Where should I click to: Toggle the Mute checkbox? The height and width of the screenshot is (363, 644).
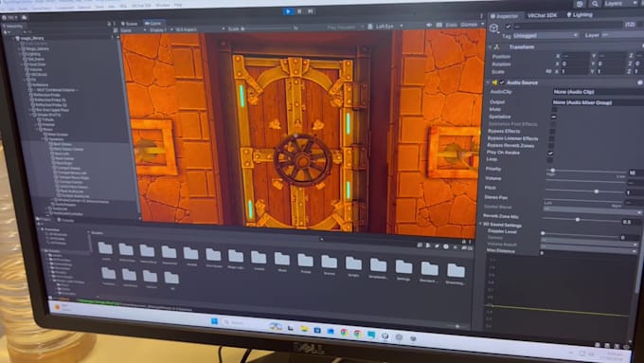[554, 110]
